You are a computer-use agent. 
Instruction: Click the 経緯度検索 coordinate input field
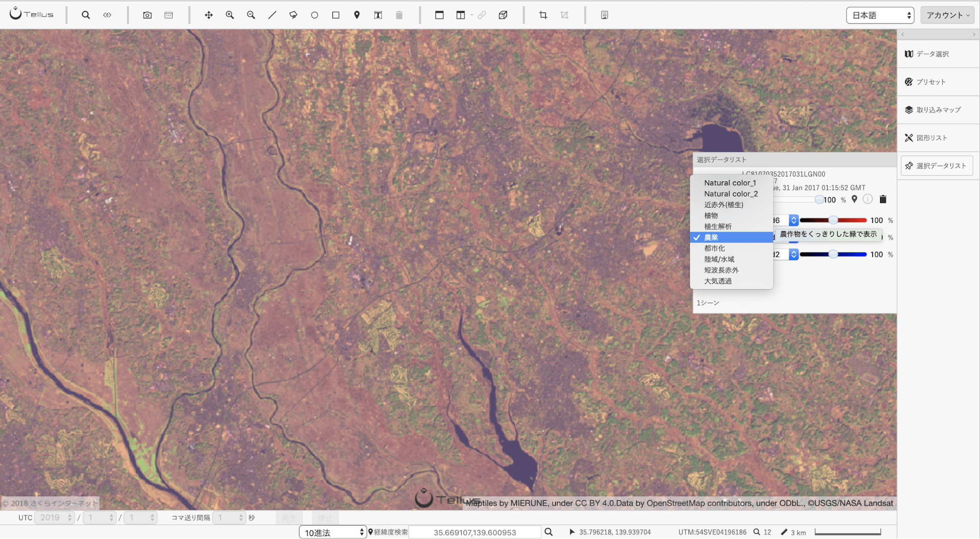[475, 532]
